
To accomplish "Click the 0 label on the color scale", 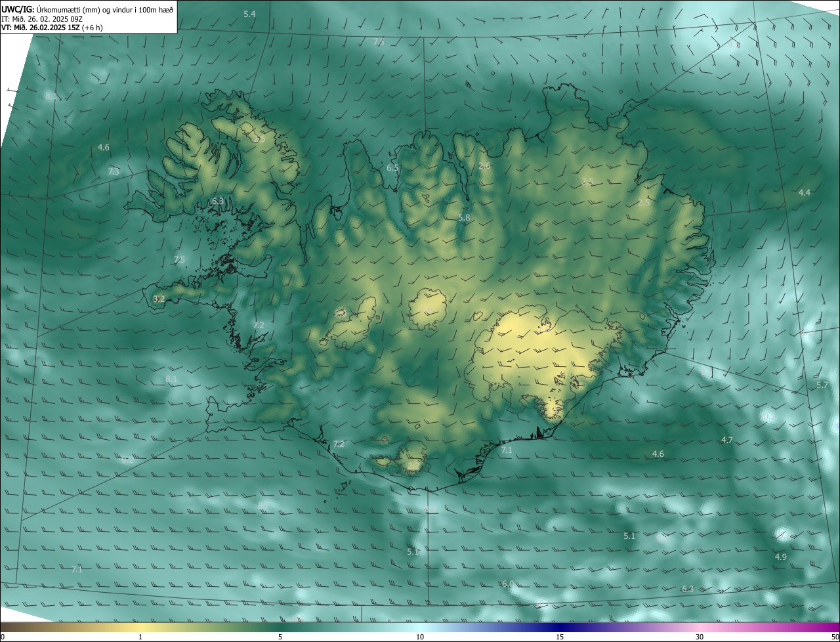I will [3, 637].
